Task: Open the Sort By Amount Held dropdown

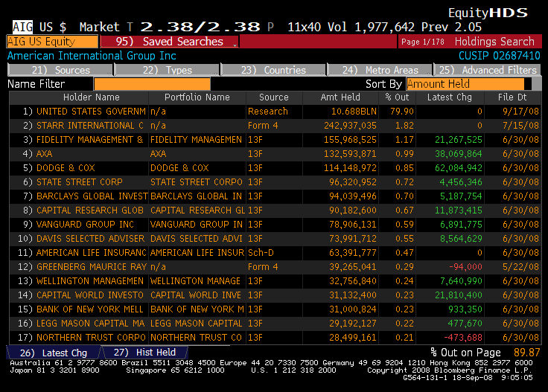Action: tap(468, 84)
